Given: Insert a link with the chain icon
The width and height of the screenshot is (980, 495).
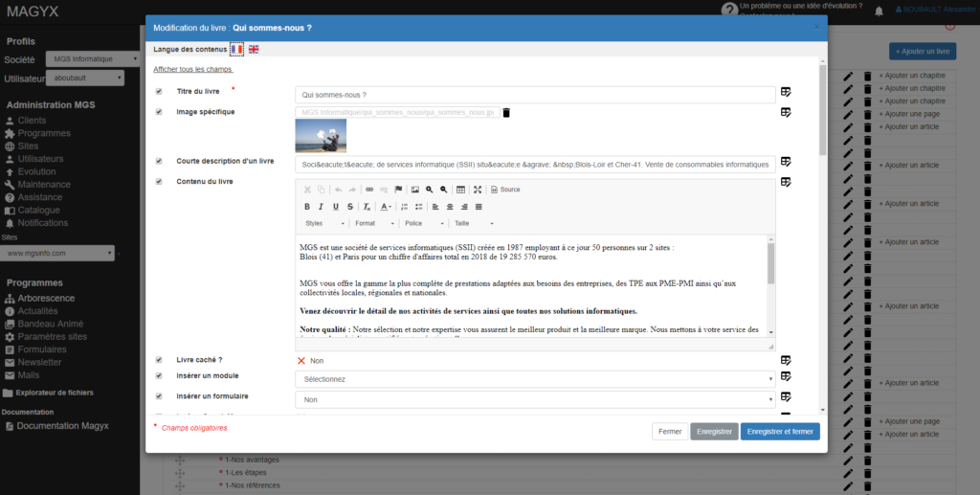Looking at the screenshot, I should [x=369, y=190].
